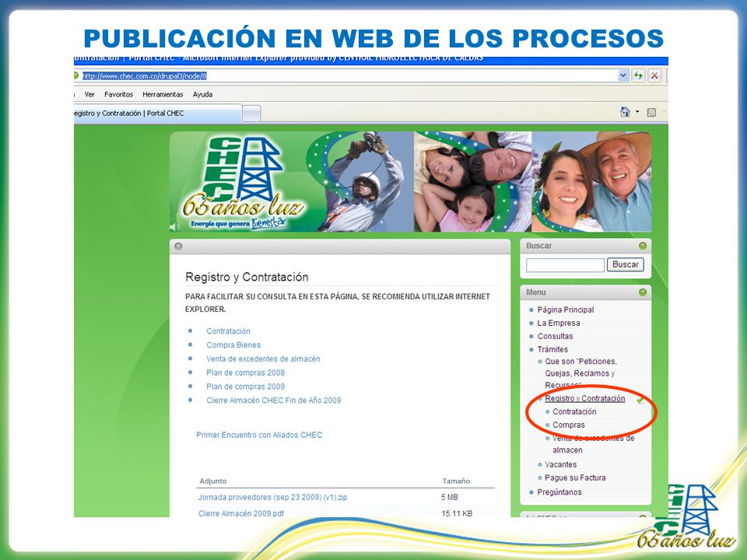Open the Compra Bienes link
Viewport: 747px width, 560px height.
[x=233, y=345]
